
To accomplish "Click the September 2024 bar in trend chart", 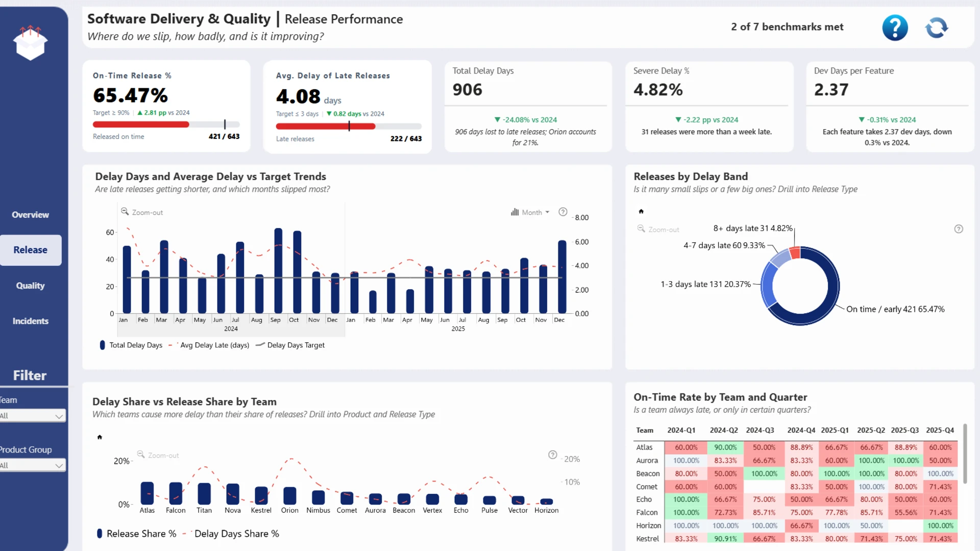I will pos(278,271).
